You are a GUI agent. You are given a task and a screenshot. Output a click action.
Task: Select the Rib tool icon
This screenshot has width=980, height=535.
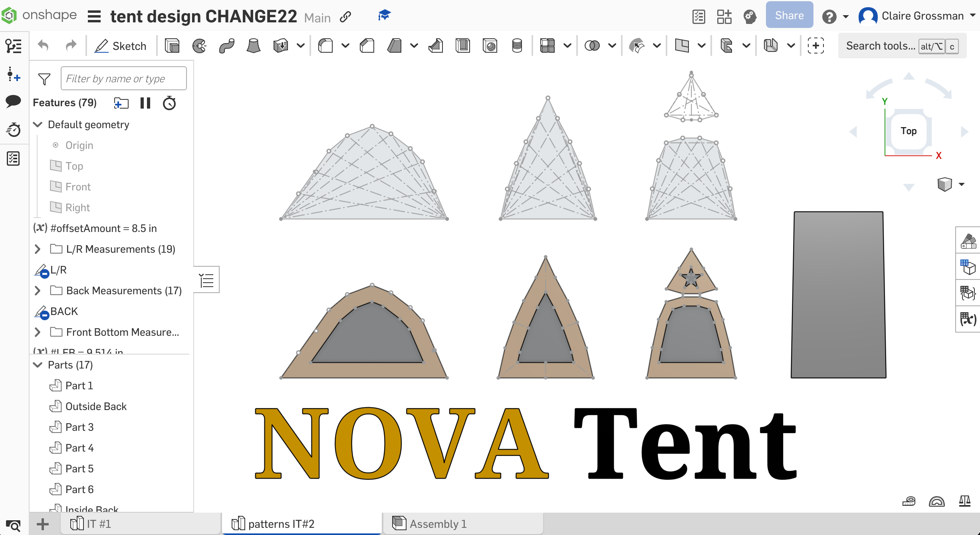pyautogui.click(x=436, y=46)
